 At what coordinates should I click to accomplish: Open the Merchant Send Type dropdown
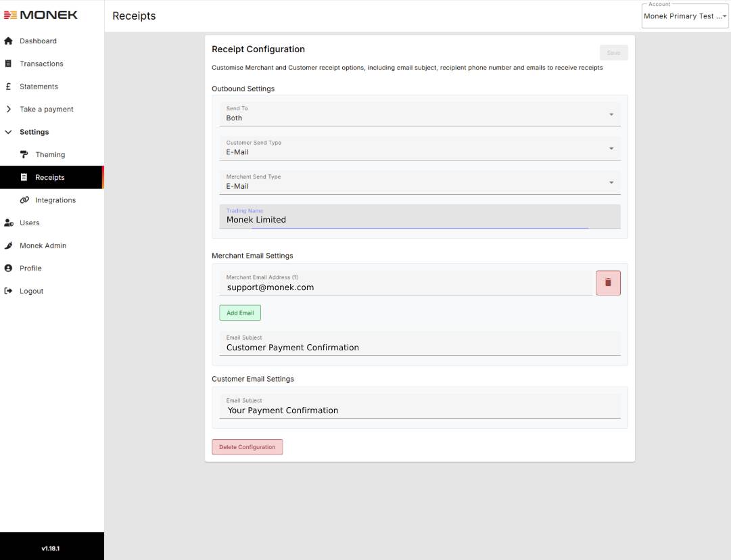coord(419,183)
